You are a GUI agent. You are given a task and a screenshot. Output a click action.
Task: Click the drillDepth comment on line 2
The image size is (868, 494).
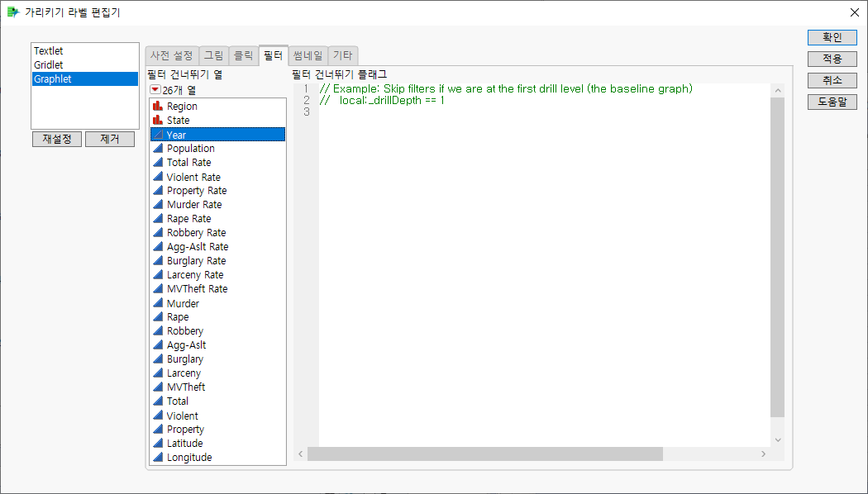tap(382, 100)
